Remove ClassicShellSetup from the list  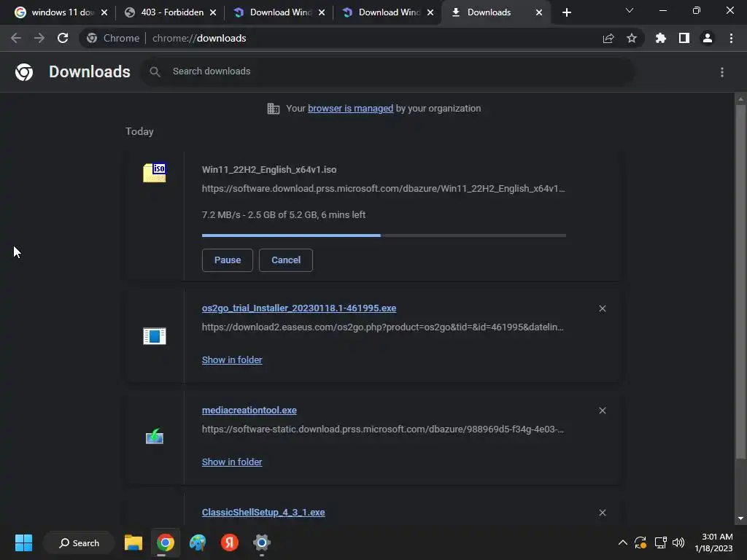pos(603,513)
